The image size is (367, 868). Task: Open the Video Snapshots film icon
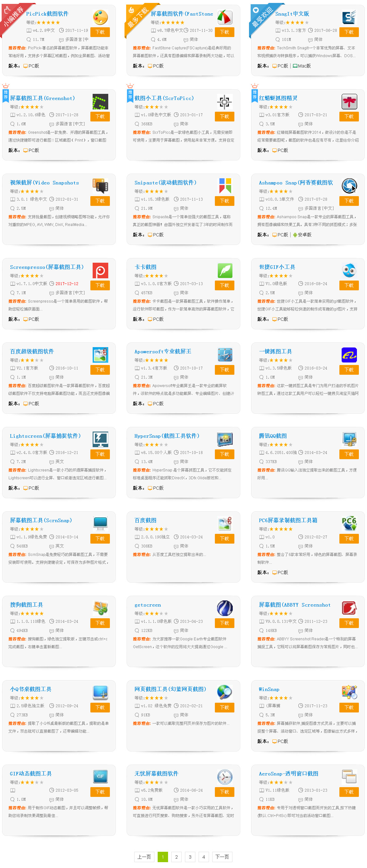pos(100,186)
